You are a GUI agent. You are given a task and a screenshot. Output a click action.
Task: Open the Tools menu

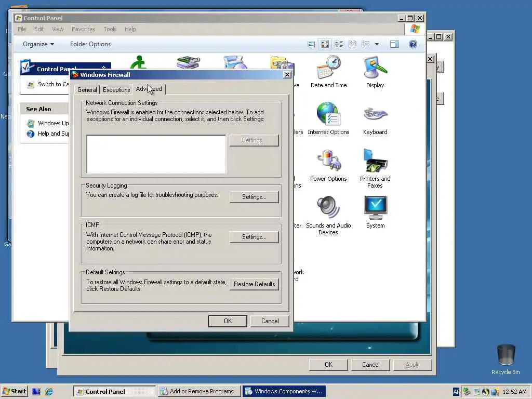click(x=110, y=29)
